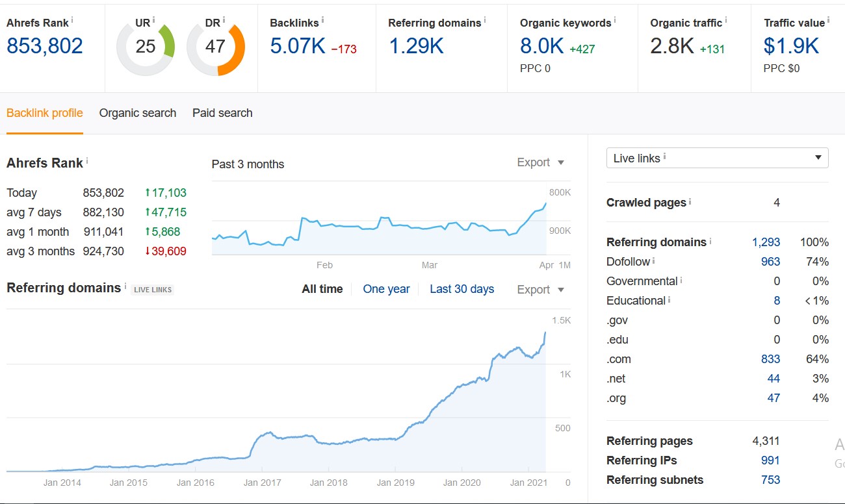
Task: Show the UR metric info tooltip icon
Action: (154, 19)
